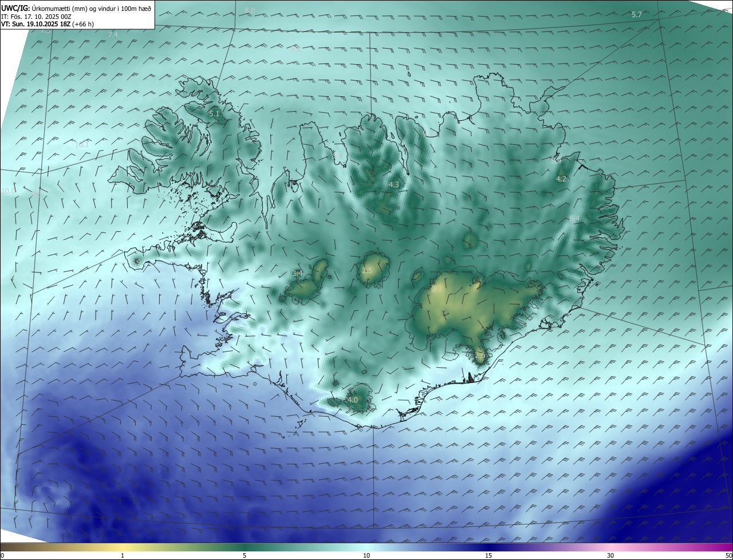Viewport: 733px width, 560px height.
Task: Click the 2.5 value label on the round glacier
Action: (x=367, y=270)
